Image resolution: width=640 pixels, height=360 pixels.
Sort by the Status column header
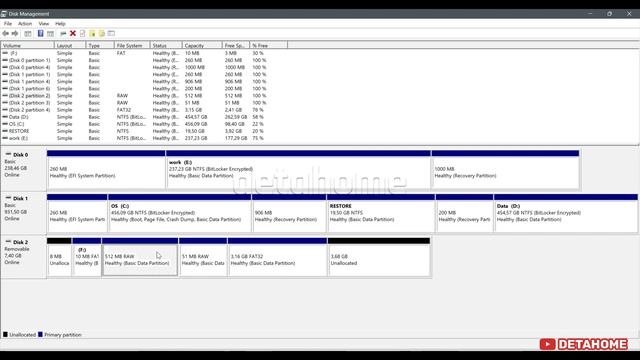[166, 45]
